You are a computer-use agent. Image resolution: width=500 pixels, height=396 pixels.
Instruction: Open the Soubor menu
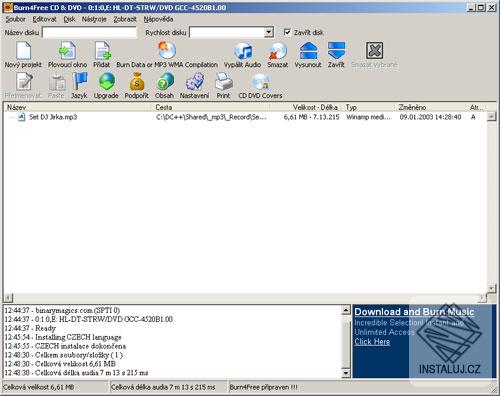[15, 19]
